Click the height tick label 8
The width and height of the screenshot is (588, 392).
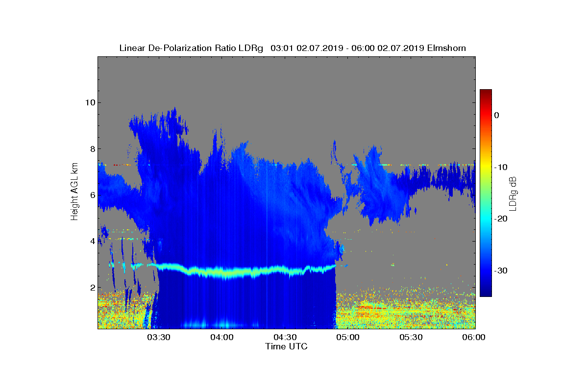coord(92,149)
